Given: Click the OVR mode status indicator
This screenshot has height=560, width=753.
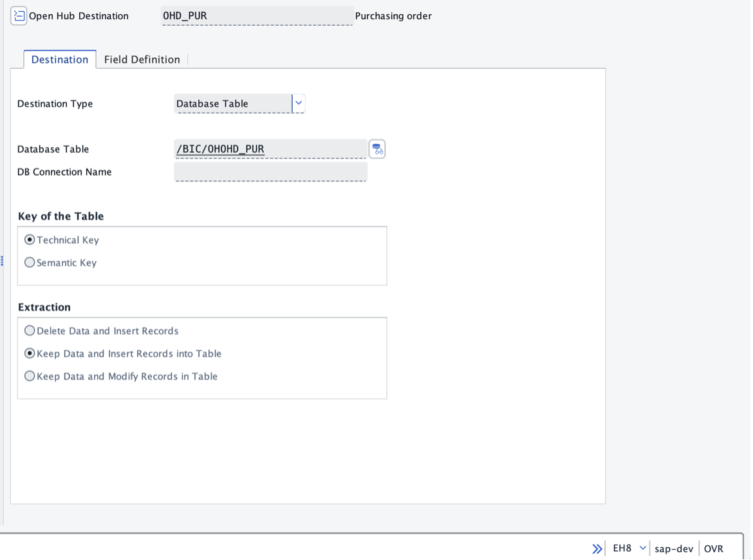Looking at the screenshot, I should tap(714, 548).
